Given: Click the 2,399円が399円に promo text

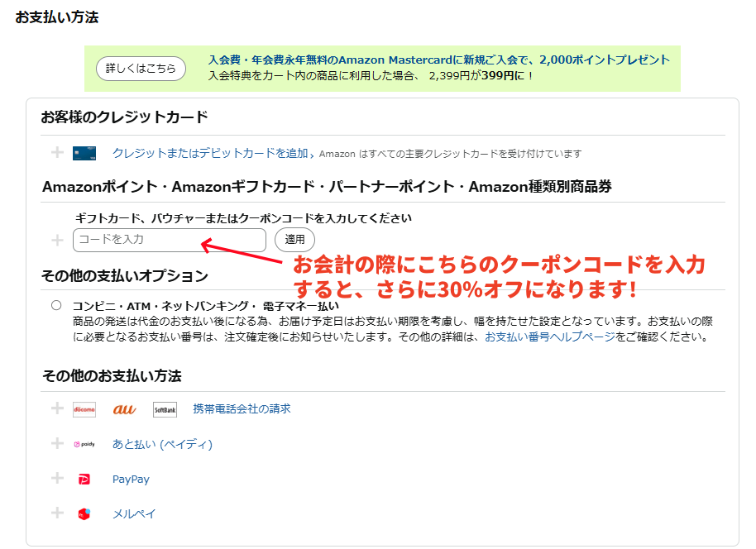Looking at the screenshot, I should coord(481,76).
